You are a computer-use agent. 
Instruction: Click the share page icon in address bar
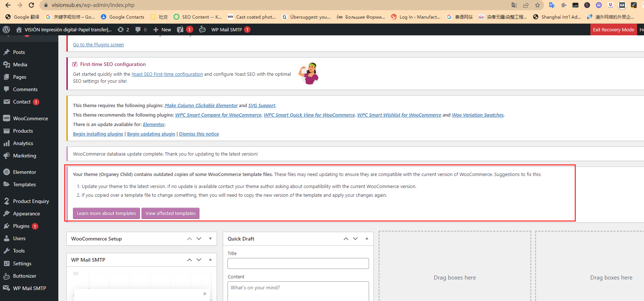[526, 5]
